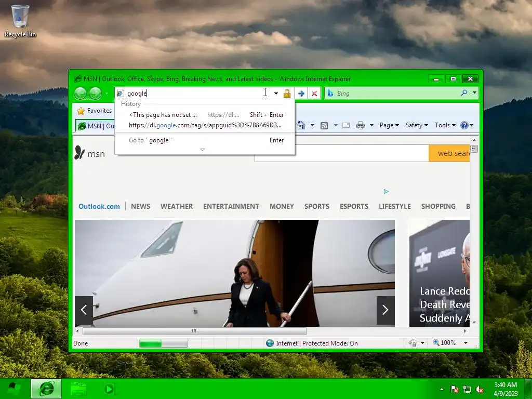Open the MONEY section link
Screen dimensions: 532x399
coord(282,206)
